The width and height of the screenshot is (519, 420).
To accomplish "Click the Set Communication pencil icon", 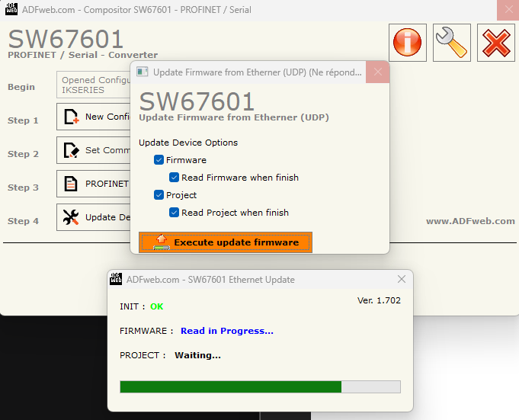I will [x=71, y=150].
